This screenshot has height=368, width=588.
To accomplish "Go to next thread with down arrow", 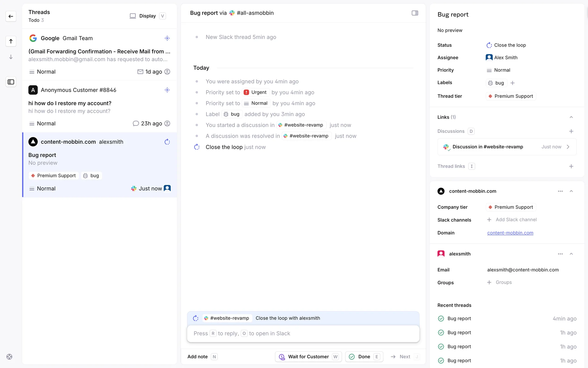I will [11, 57].
